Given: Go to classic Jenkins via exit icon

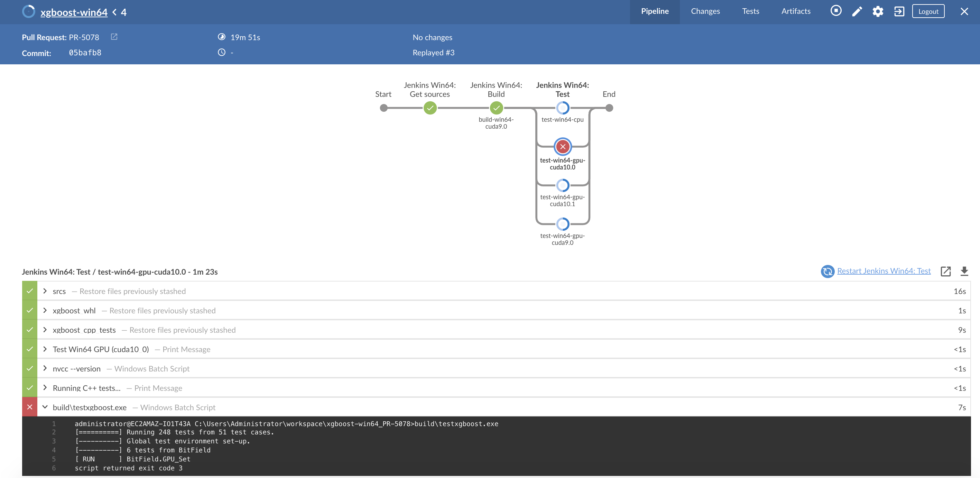Looking at the screenshot, I should point(899,11).
